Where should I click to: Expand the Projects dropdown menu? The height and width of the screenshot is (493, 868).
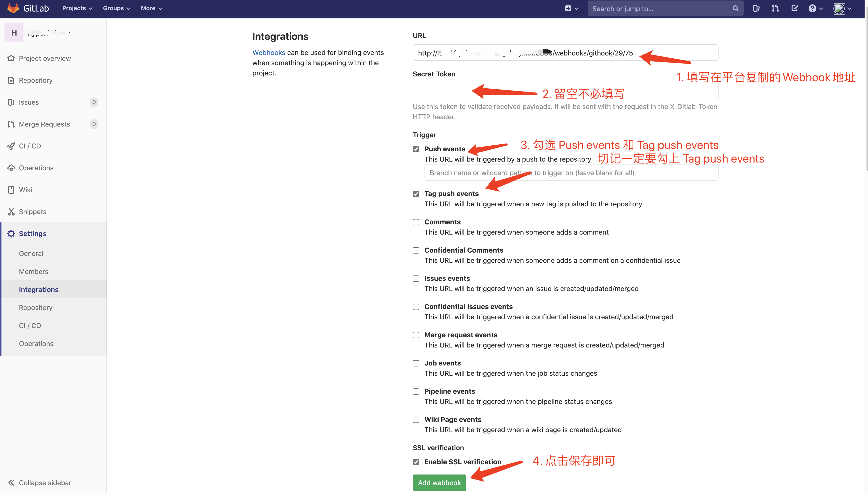[77, 9]
